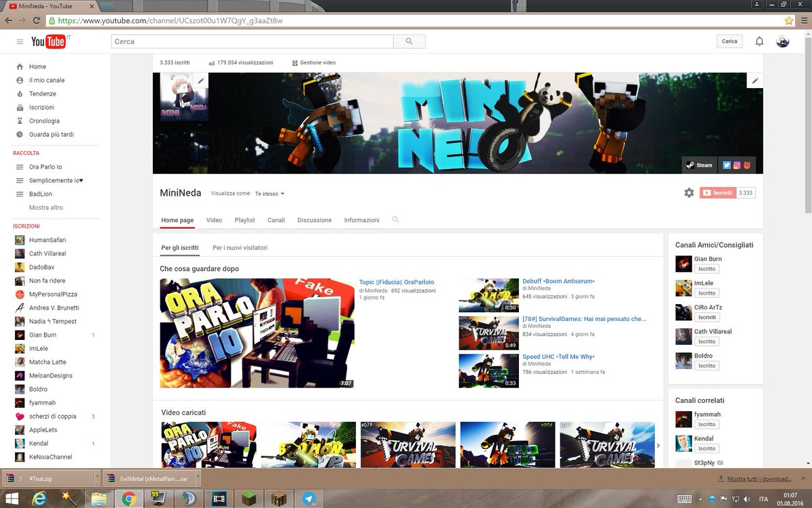This screenshot has height=508, width=812.
Task: Click the Instagram icon on banner
Action: [737, 165]
